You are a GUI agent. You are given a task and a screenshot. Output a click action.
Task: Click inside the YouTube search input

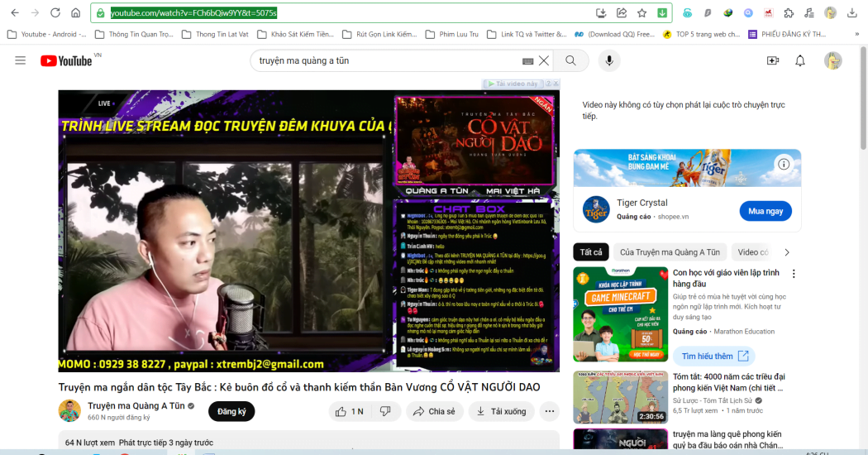(388, 61)
